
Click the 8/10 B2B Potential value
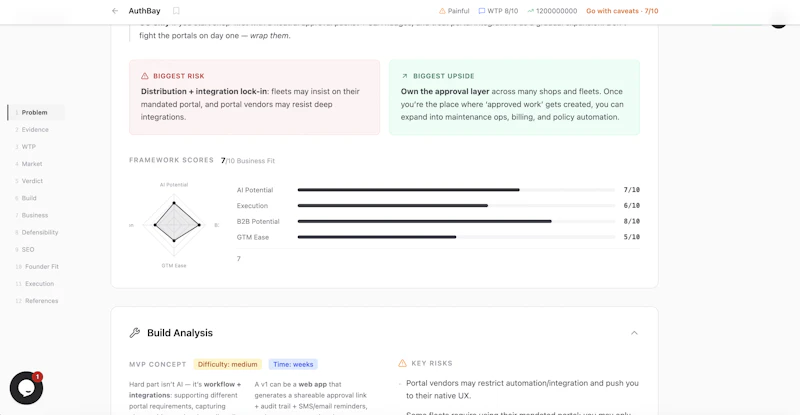coord(632,222)
